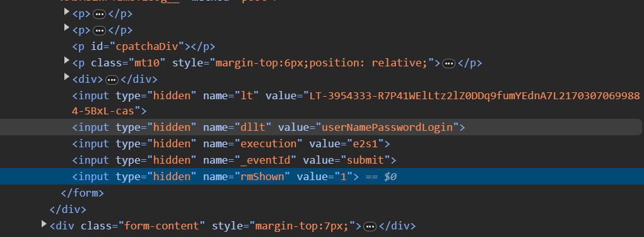This screenshot has width=644, height=237.
Task: Expand the p class="mt10" node arrow
Action: point(67,61)
